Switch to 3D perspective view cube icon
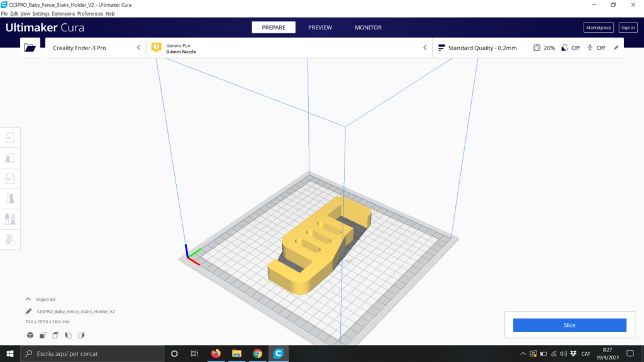The height and width of the screenshot is (362, 644). [x=30, y=336]
